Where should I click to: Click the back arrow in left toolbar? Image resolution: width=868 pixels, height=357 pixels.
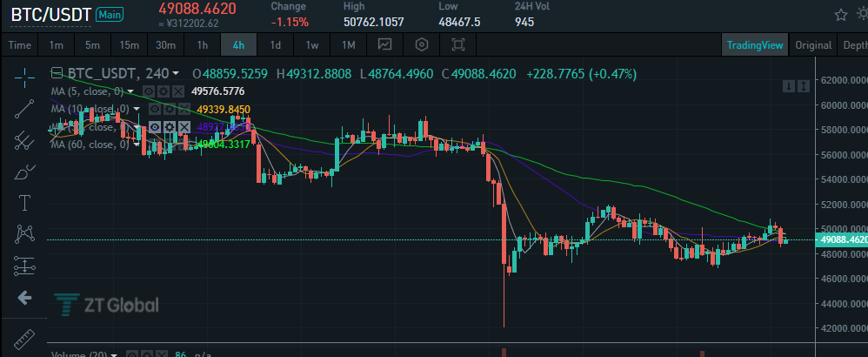pyautogui.click(x=23, y=299)
